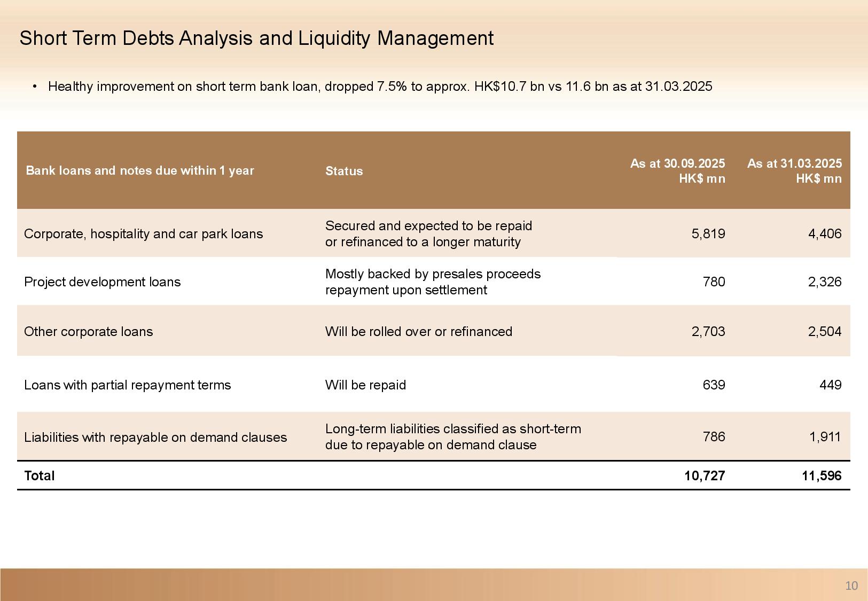Click the slide title "Short Term Debts Analysis"
Screen dimensions: 868x601
256,38
